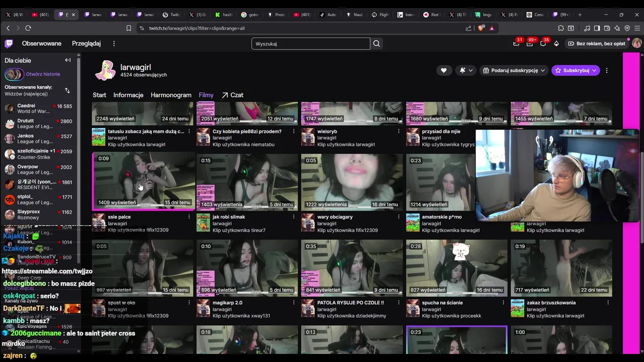Open options for clip zakaz brzuszkowania
Image resolution: width=644 pixels, height=362 pixels.
click(608, 303)
